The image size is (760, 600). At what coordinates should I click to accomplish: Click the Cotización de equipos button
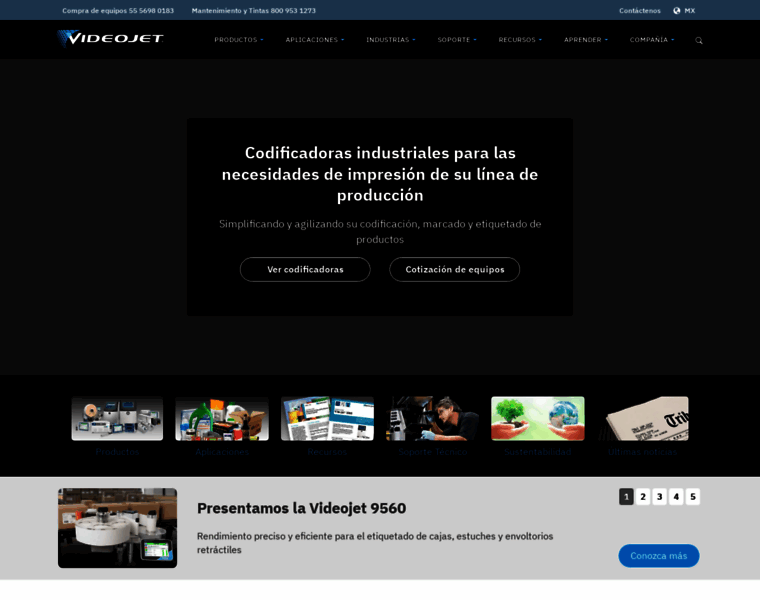click(455, 269)
